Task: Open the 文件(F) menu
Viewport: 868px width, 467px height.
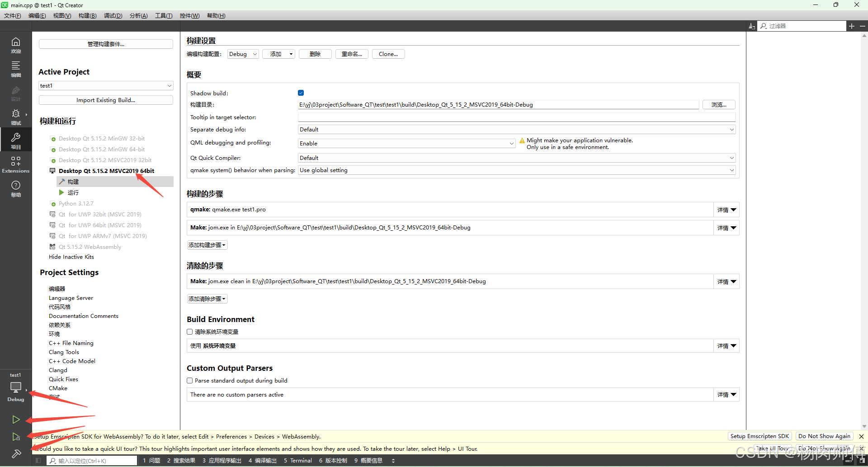Action: tap(13, 16)
